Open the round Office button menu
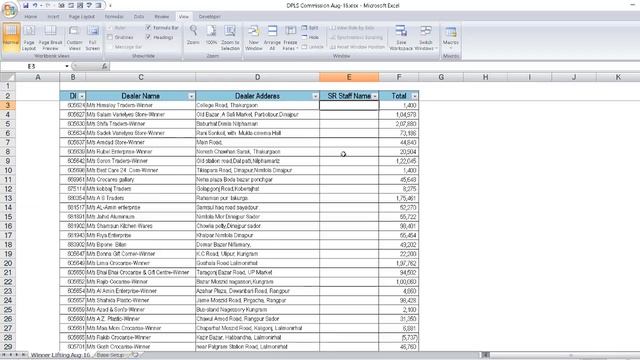The image size is (640, 360). 9,10
